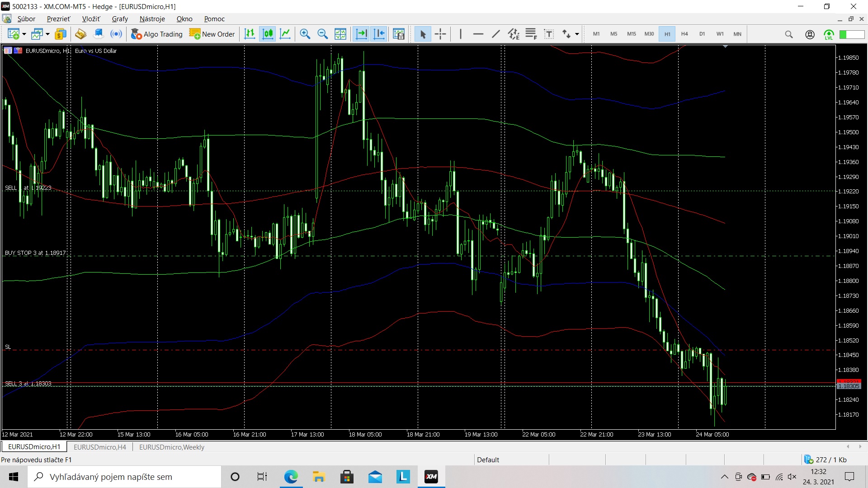Expand the profiles dropdown arrow
Screen dimensions: 868x488
tap(47, 34)
